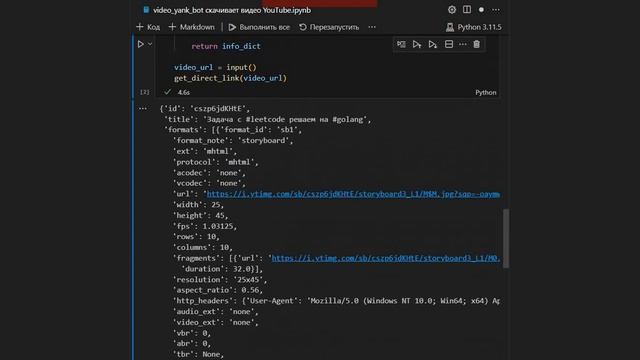This screenshot has height=360, width=640.
Task: Restart kernel with Перезапустить
Action: [x=329, y=27]
